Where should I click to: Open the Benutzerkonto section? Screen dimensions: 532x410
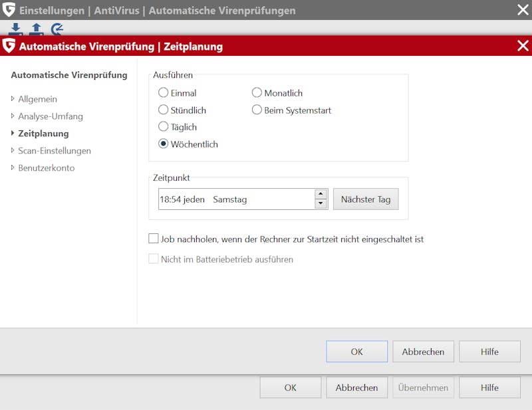(47, 168)
